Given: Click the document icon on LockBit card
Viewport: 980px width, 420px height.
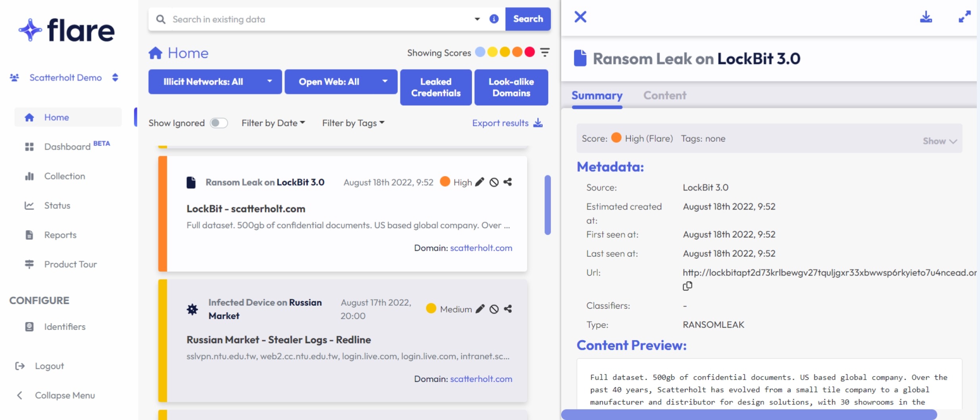Looking at the screenshot, I should pyautogui.click(x=191, y=182).
